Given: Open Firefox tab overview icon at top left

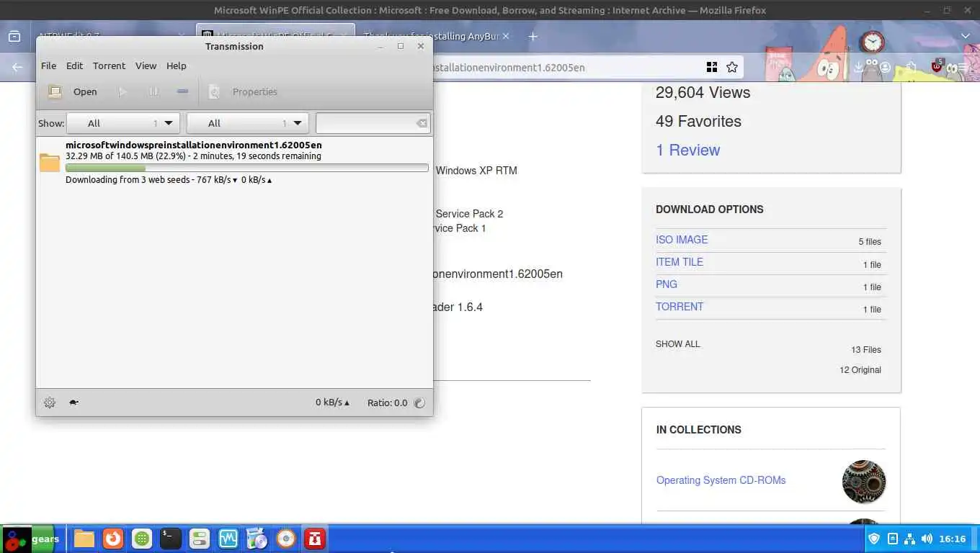Looking at the screenshot, I should point(14,36).
